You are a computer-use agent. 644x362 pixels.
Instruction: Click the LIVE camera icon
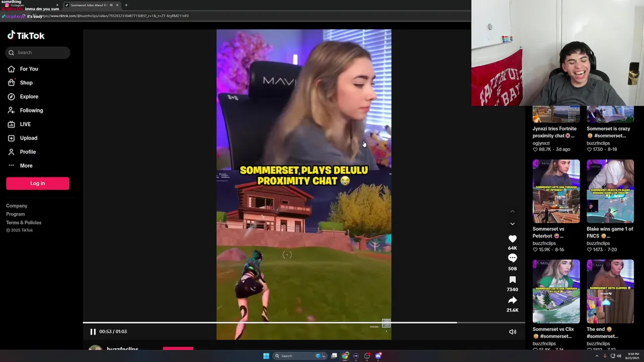click(11, 124)
